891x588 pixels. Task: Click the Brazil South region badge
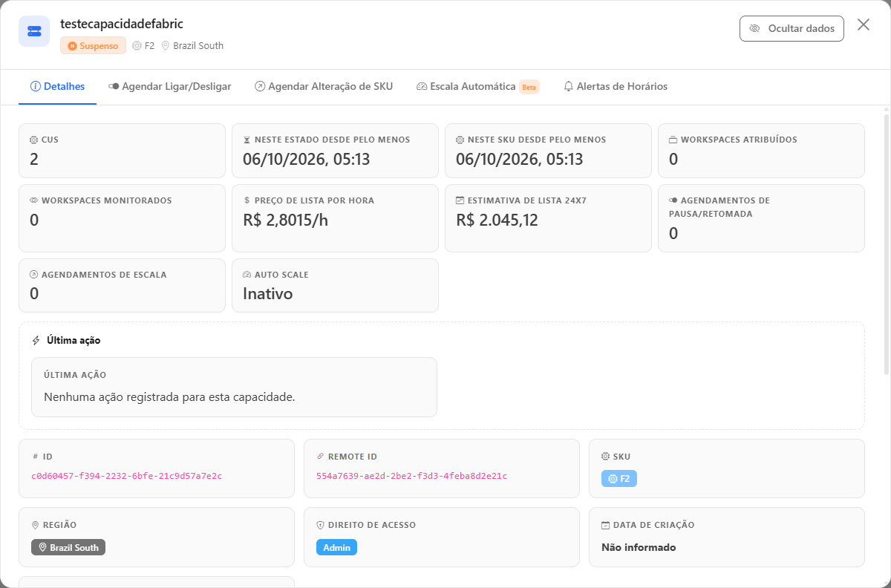68,547
